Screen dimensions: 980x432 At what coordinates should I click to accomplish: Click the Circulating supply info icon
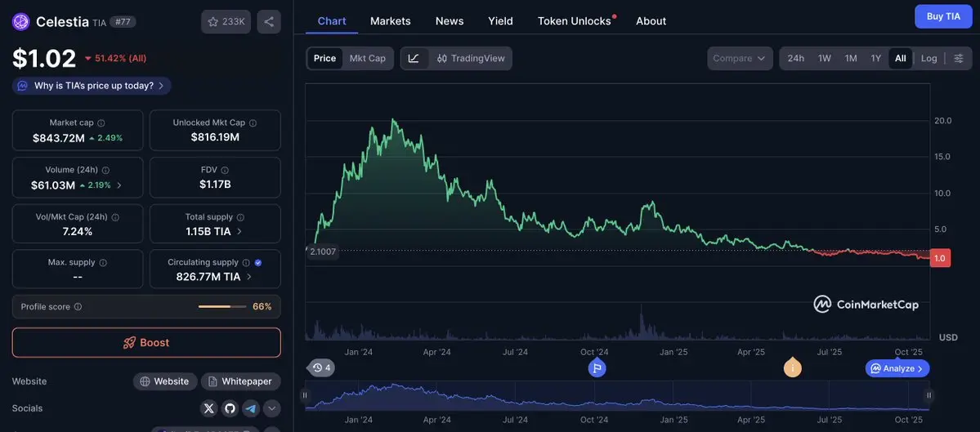[x=246, y=263]
